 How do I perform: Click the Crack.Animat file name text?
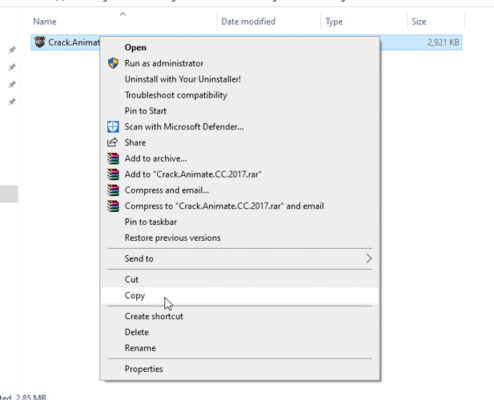coord(74,42)
